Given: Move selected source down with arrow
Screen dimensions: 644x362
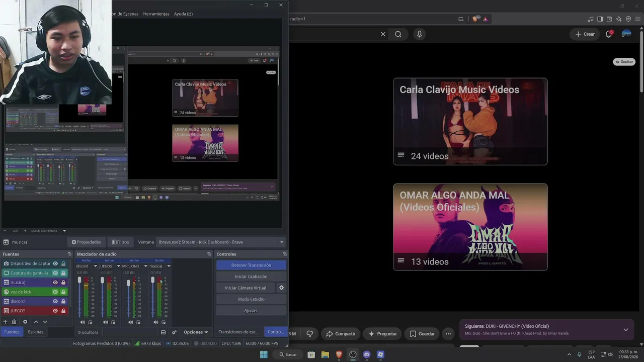Looking at the screenshot, I should pos(45,322).
